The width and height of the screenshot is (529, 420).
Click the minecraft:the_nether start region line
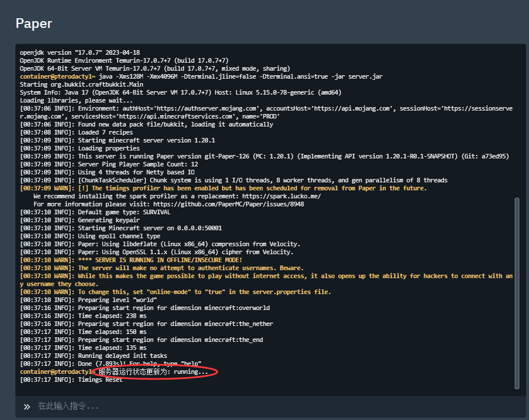pos(147,324)
